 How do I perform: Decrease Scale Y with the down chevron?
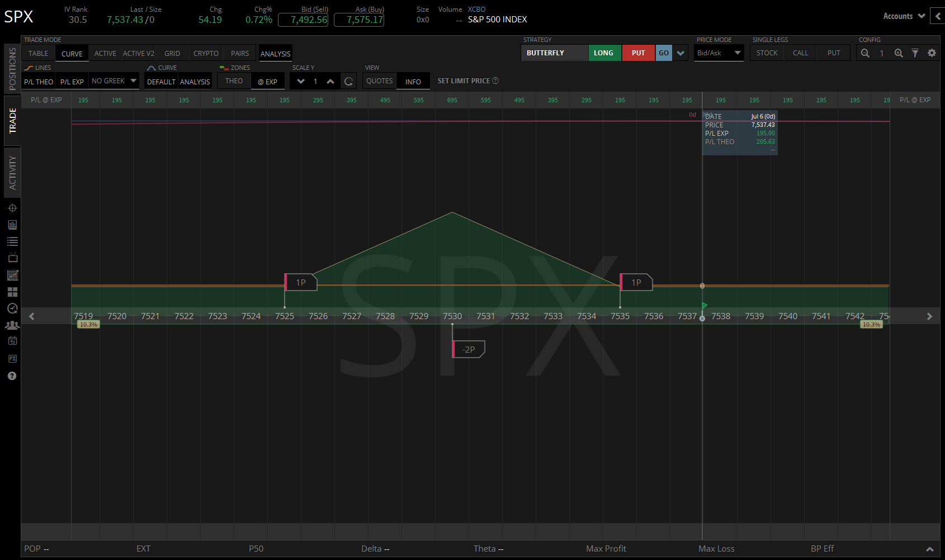point(301,82)
